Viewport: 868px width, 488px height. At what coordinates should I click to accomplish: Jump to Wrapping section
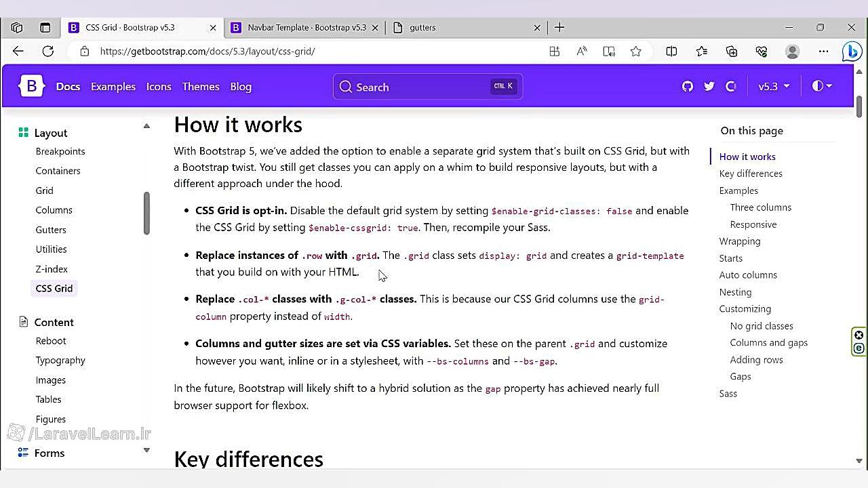[740, 241]
